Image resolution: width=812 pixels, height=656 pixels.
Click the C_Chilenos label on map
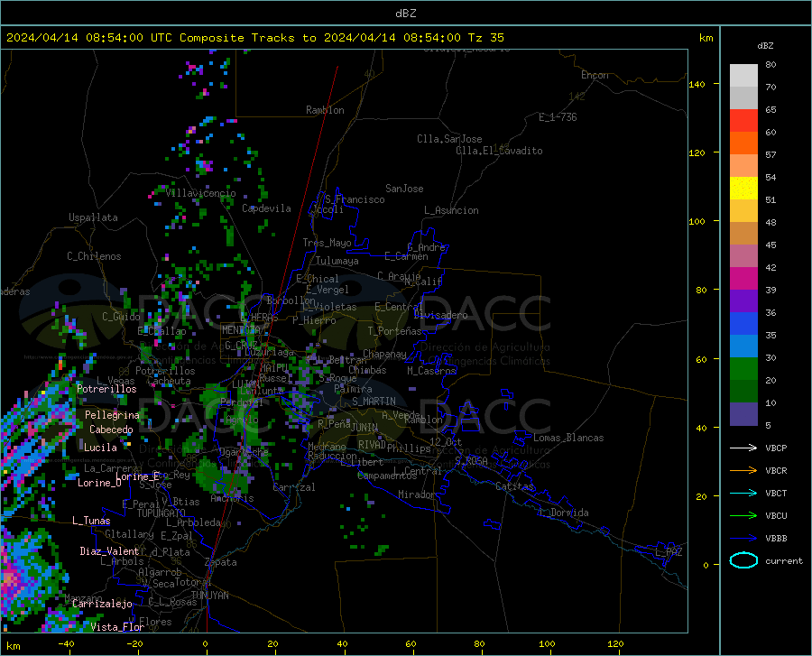(x=94, y=256)
